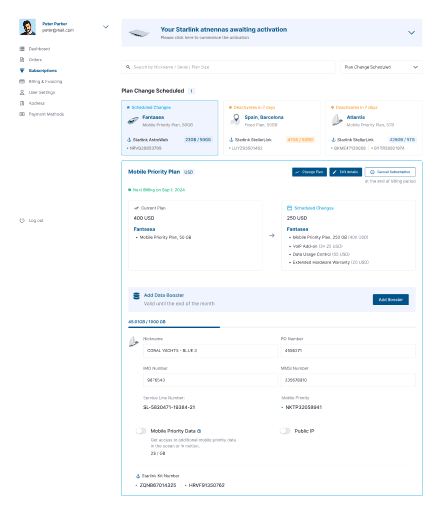The image size is (441, 514).
Task: Click the Edit details button
Action: pyautogui.click(x=346, y=172)
